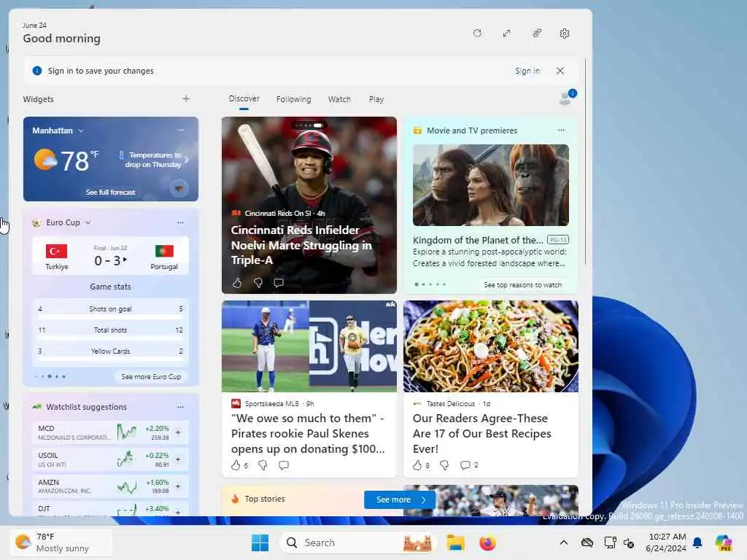Click the Sign in link
Screen dimensions: 747x560
point(527,71)
